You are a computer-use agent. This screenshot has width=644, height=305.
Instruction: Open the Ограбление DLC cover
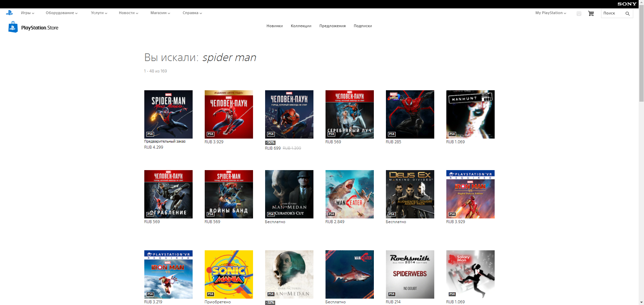click(168, 194)
